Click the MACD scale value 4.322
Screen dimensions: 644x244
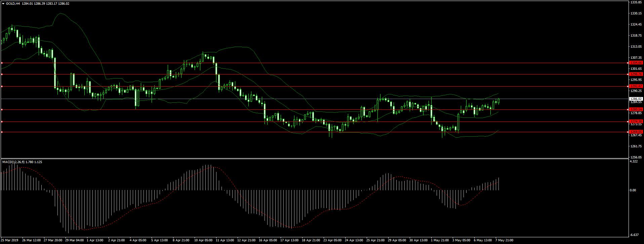[x=633, y=162]
